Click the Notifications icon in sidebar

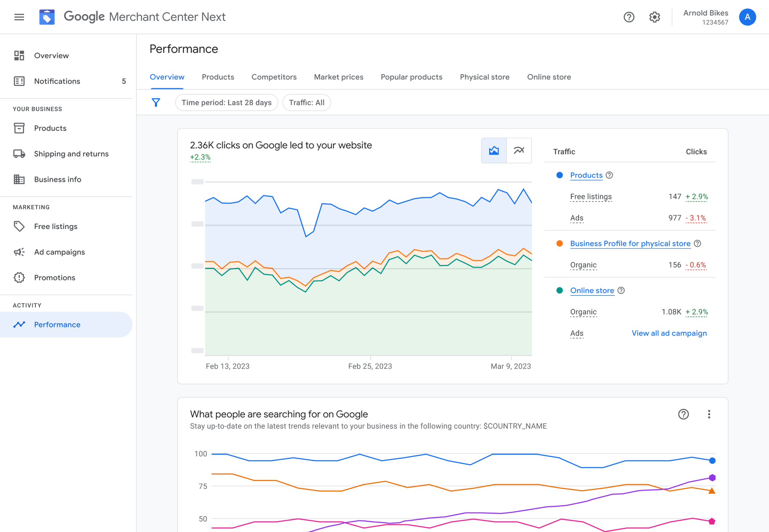pyautogui.click(x=19, y=81)
